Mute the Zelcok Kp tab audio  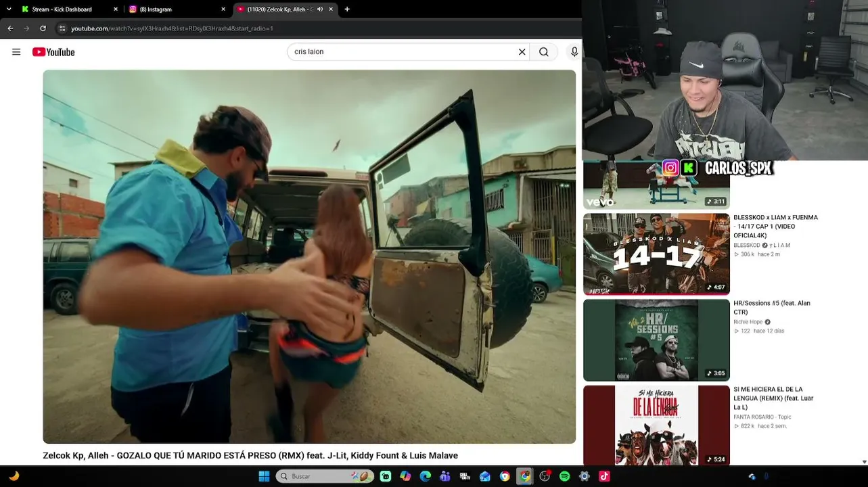(x=320, y=9)
